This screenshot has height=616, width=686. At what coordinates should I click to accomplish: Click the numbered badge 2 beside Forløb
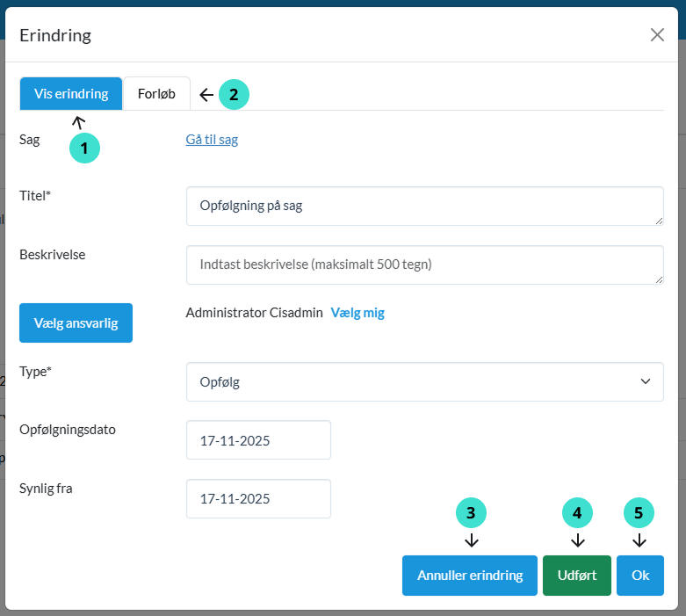pos(234,95)
